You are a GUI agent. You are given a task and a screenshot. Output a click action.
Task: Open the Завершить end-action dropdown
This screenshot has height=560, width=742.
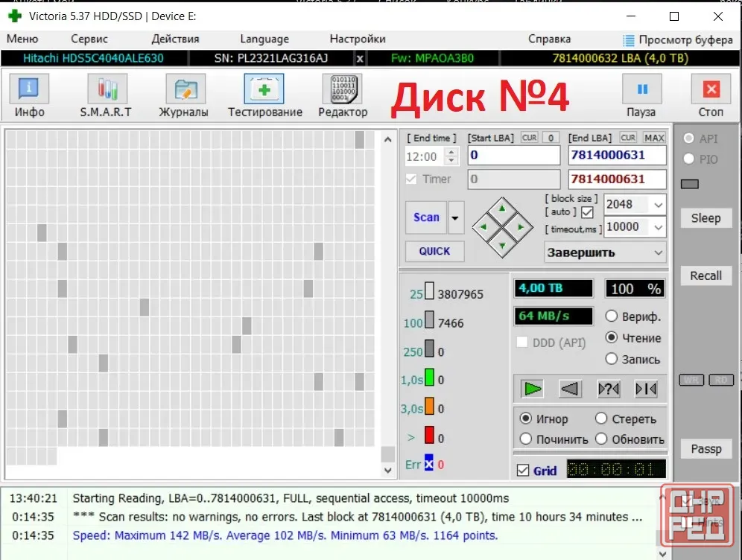tap(605, 252)
